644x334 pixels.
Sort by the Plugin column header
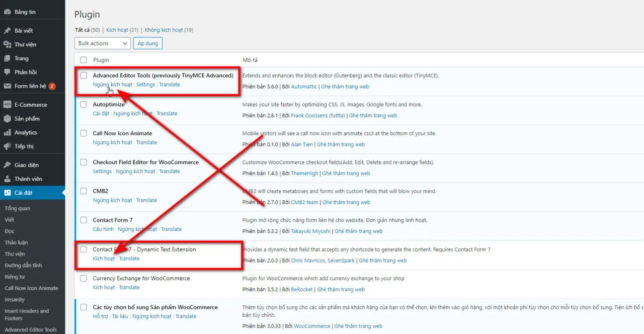pyautogui.click(x=101, y=60)
